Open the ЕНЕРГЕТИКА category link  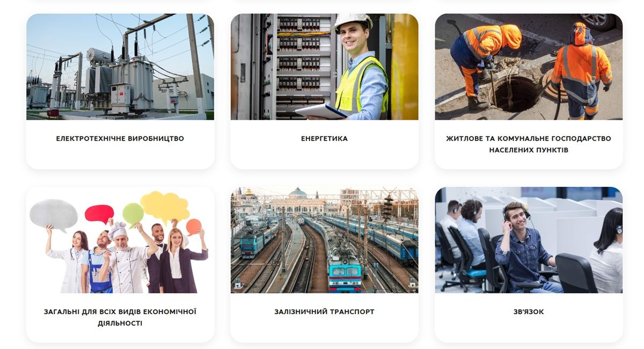[x=324, y=139]
